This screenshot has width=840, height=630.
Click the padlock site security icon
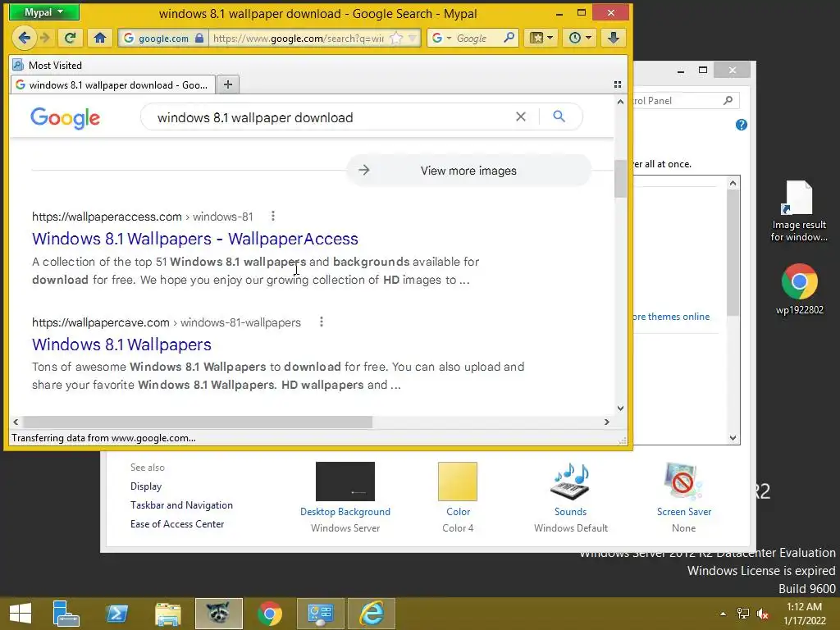pos(199,38)
